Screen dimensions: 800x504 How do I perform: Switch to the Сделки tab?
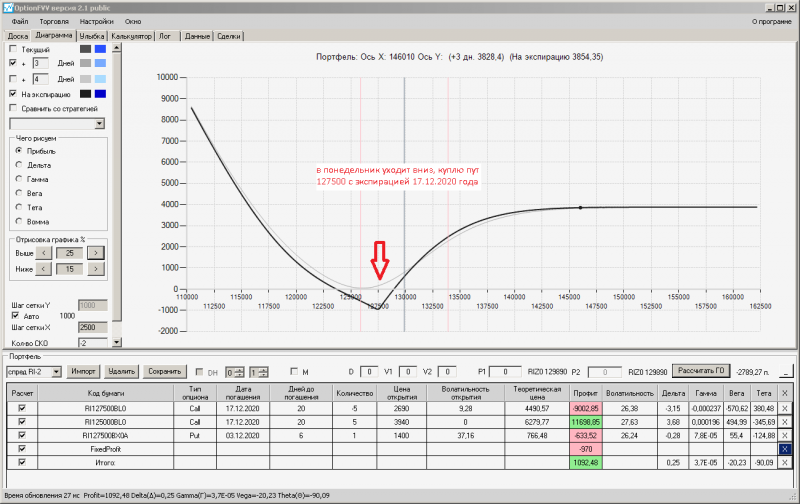tap(229, 36)
